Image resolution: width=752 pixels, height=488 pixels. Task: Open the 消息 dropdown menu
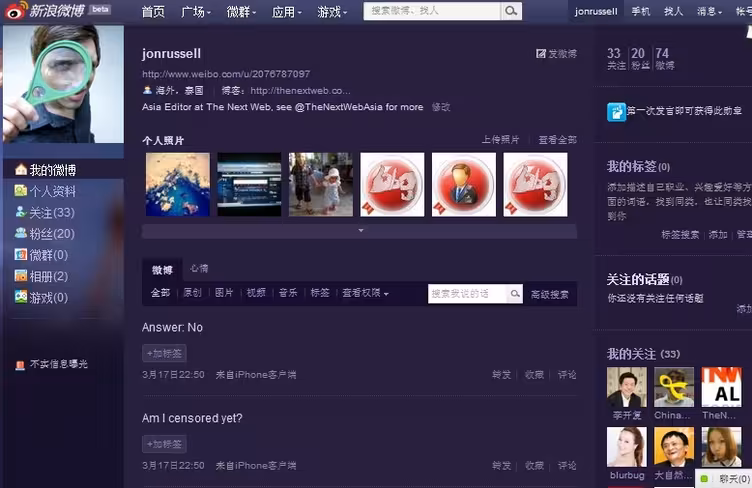point(709,11)
